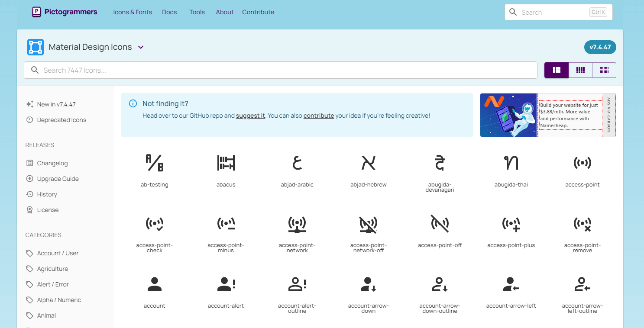Viewport: 644px width, 328px height.
Task: Go to the About page
Action: coord(225,12)
